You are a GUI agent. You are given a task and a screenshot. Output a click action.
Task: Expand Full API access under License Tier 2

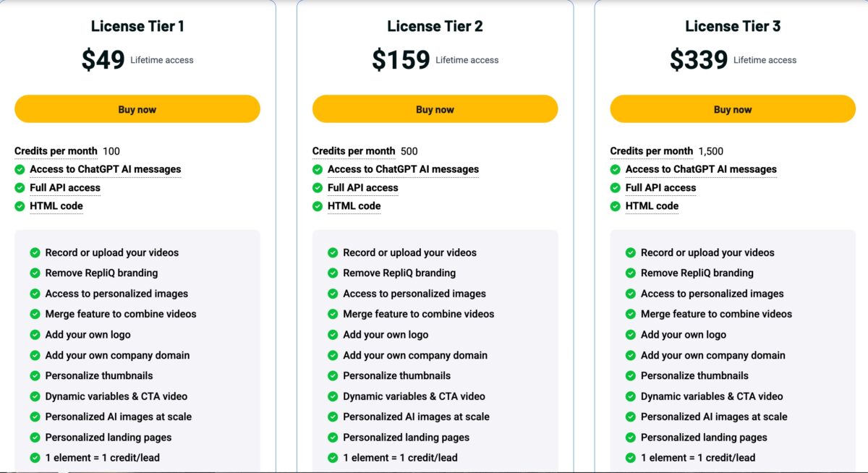[x=362, y=187]
